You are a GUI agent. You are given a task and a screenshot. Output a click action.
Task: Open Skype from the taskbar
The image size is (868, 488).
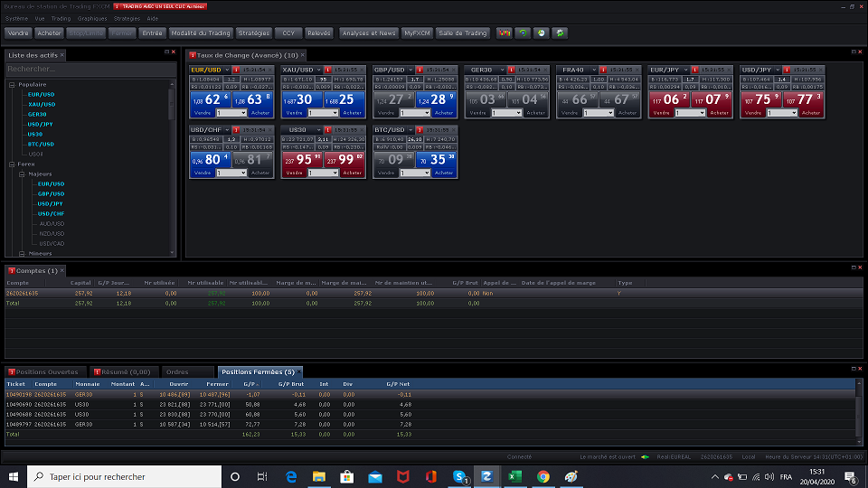[459, 476]
